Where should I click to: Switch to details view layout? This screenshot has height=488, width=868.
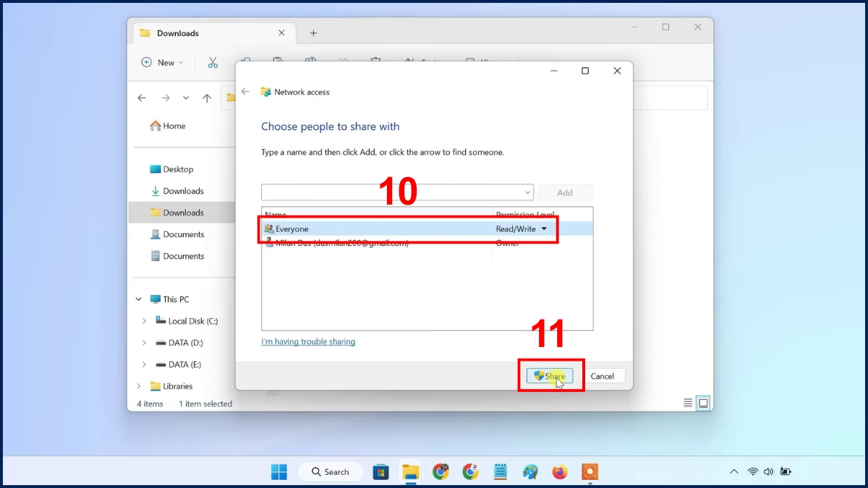coord(688,403)
